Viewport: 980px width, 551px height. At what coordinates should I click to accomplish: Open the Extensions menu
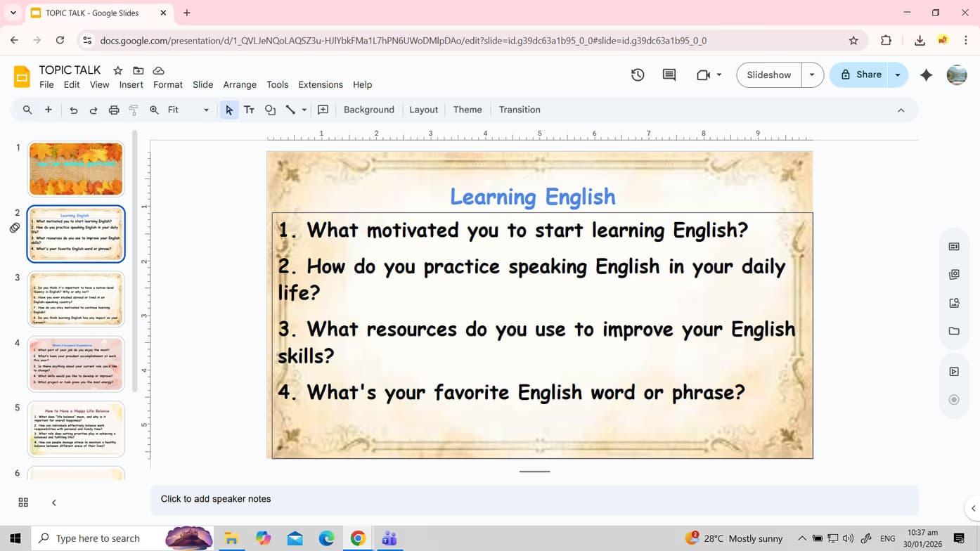tap(321, 84)
